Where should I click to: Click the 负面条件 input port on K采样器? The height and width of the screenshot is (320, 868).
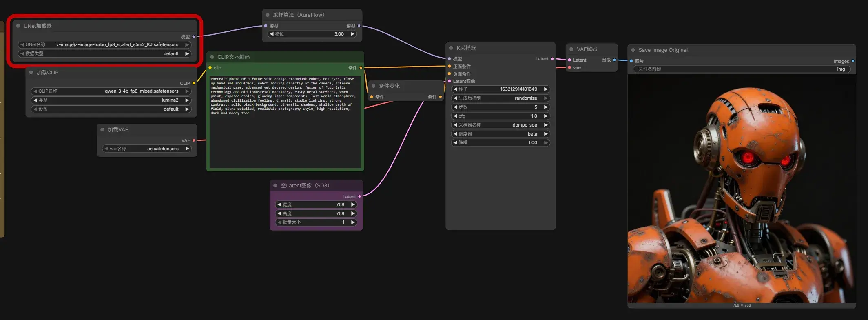click(449, 73)
